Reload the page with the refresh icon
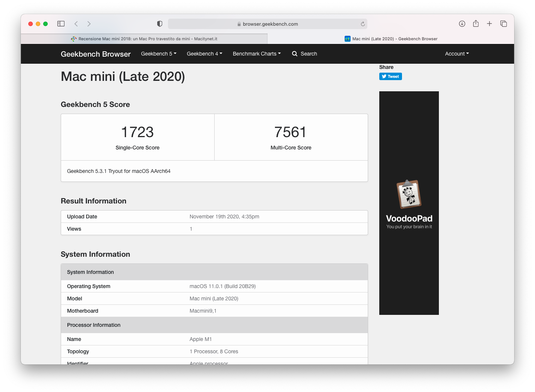The width and height of the screenshot is (535, 392). (x=363, y=24)
